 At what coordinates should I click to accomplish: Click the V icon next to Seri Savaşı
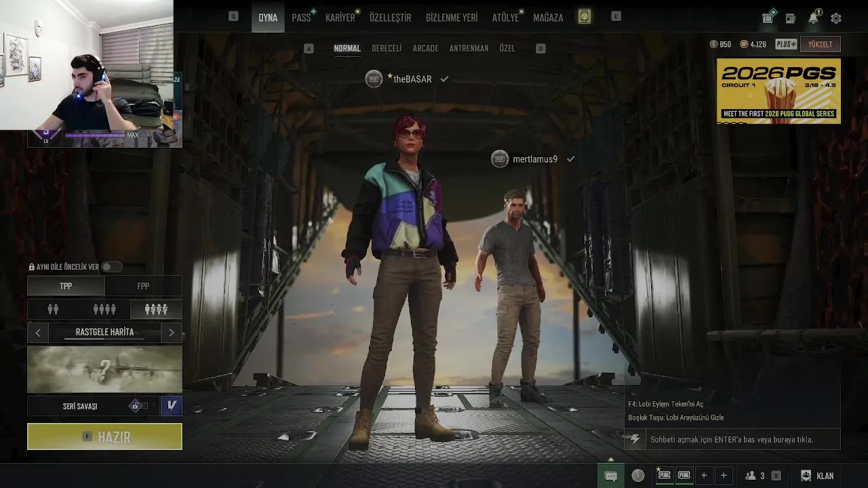172,405
